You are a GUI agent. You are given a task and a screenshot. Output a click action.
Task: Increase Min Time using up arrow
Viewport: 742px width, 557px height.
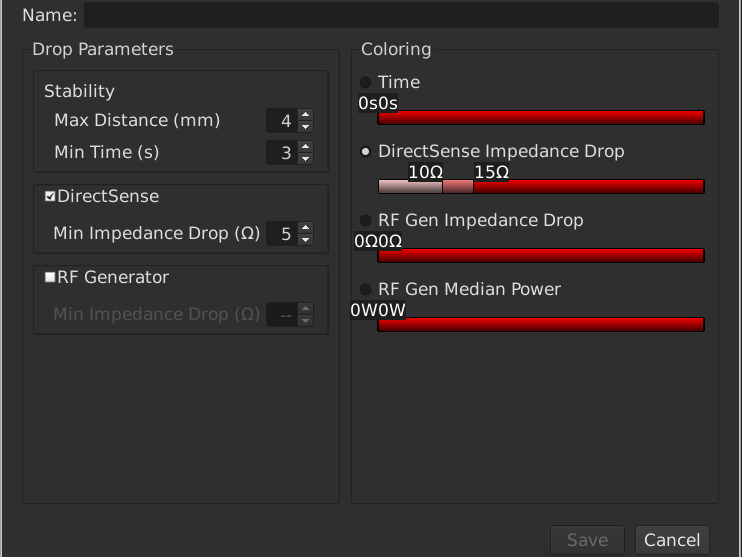[306, 147]
